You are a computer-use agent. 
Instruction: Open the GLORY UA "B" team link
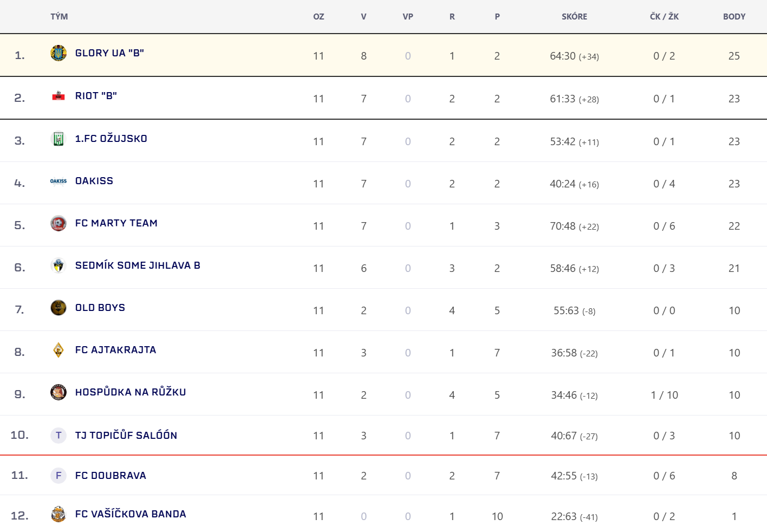point(109,53)
